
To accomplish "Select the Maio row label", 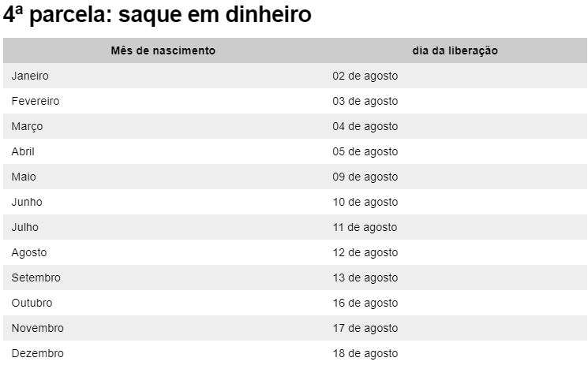I will pyautogui.click(x=24, y=177).
